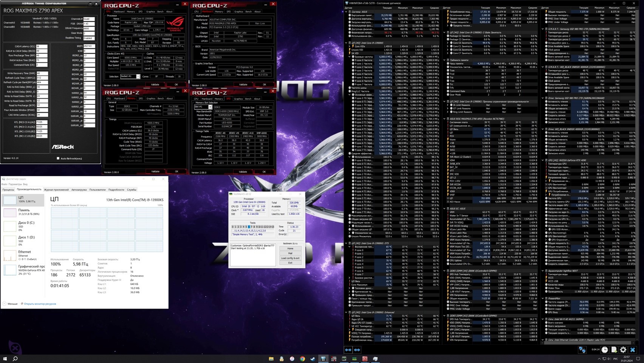
Task: Click Validate in CPU-Z SPD window
Action: tap(243, 172)
